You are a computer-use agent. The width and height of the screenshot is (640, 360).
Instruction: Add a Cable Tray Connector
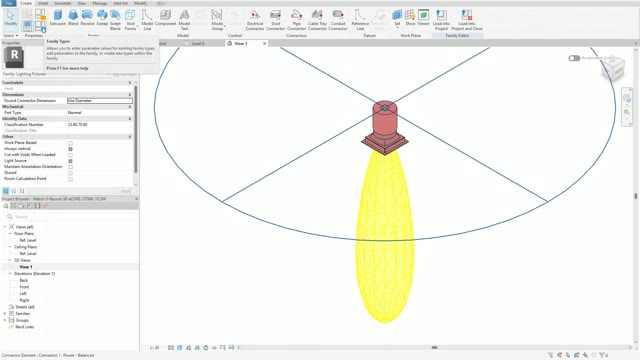pyautogui.click(x=317, y=20)
